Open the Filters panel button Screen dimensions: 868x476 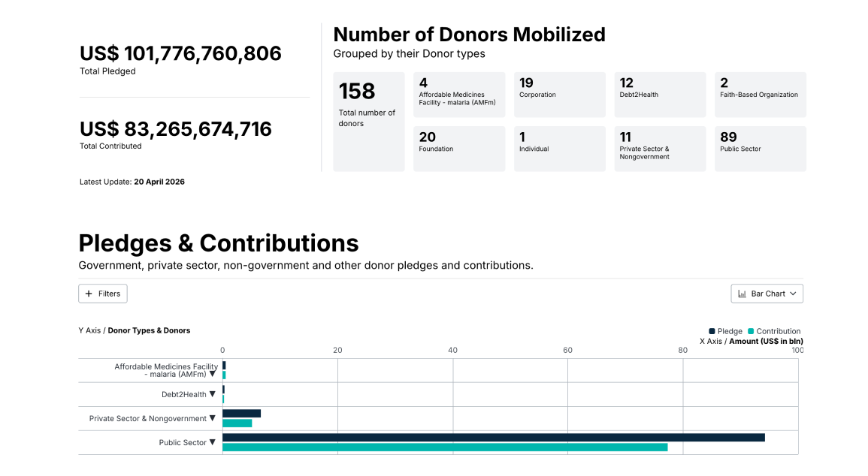click(103, 294)
